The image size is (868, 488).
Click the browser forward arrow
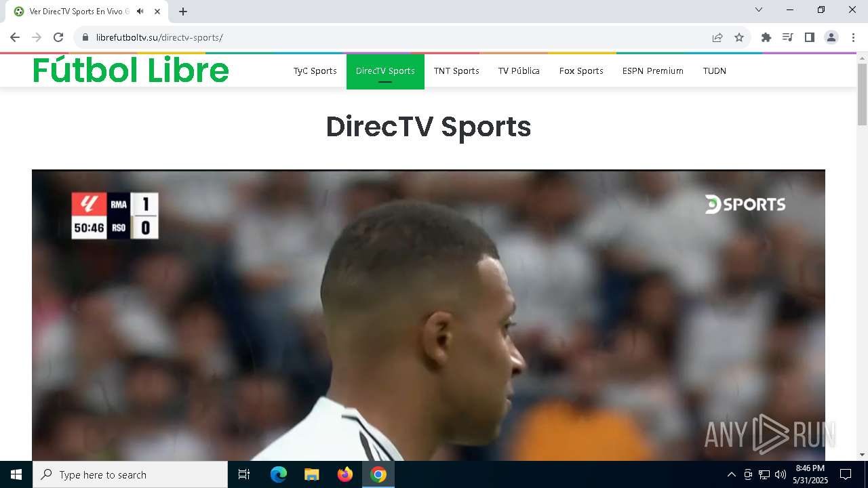pos(37,37)
